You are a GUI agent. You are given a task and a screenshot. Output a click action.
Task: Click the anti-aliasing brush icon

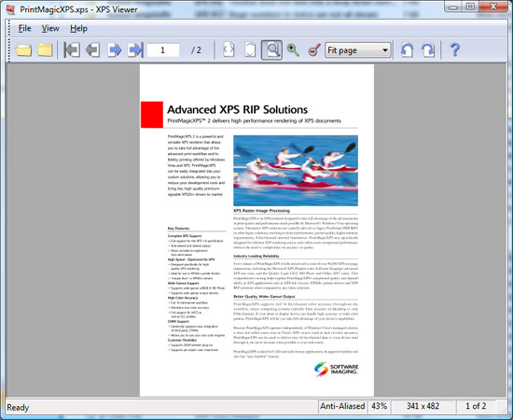pos(314,50)
